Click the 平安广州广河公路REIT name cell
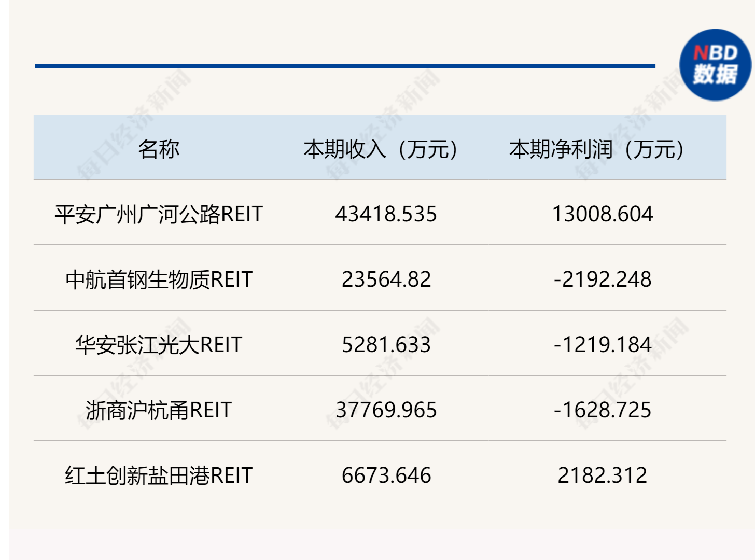 click(x=159, y=214)
